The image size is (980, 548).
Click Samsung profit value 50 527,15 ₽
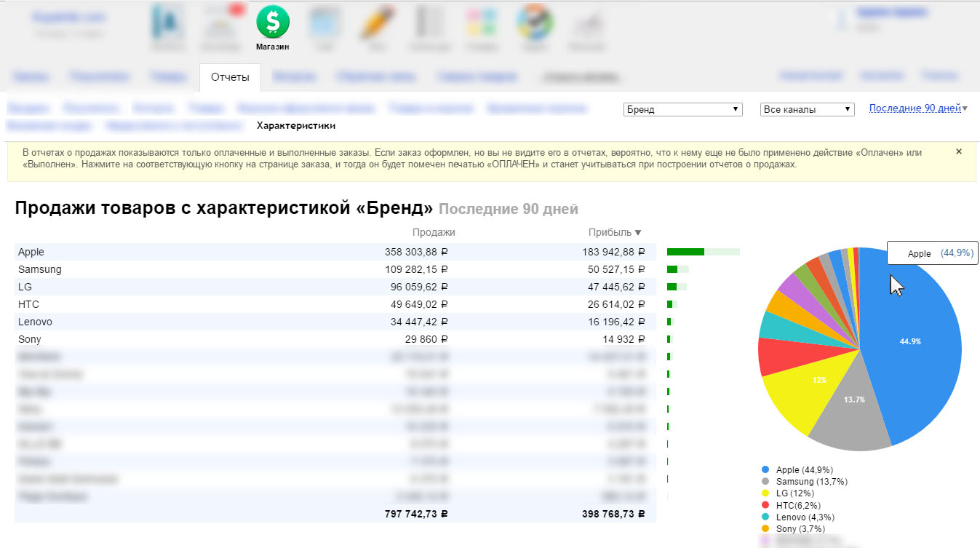tap(616, 269)
